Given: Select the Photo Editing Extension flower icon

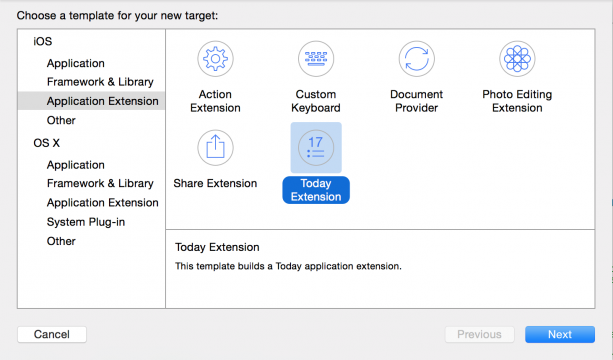Looking at the screenshot, I should coord(517,59).
